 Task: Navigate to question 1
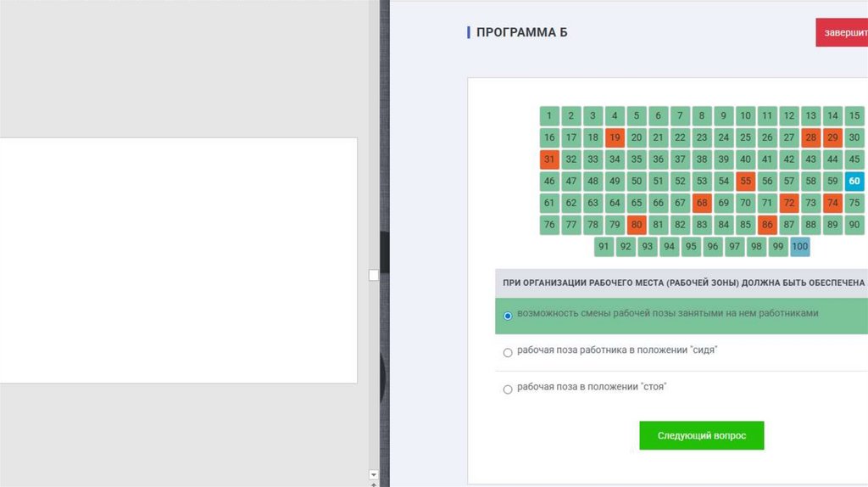pyautogui.click(x=549, y=115)
